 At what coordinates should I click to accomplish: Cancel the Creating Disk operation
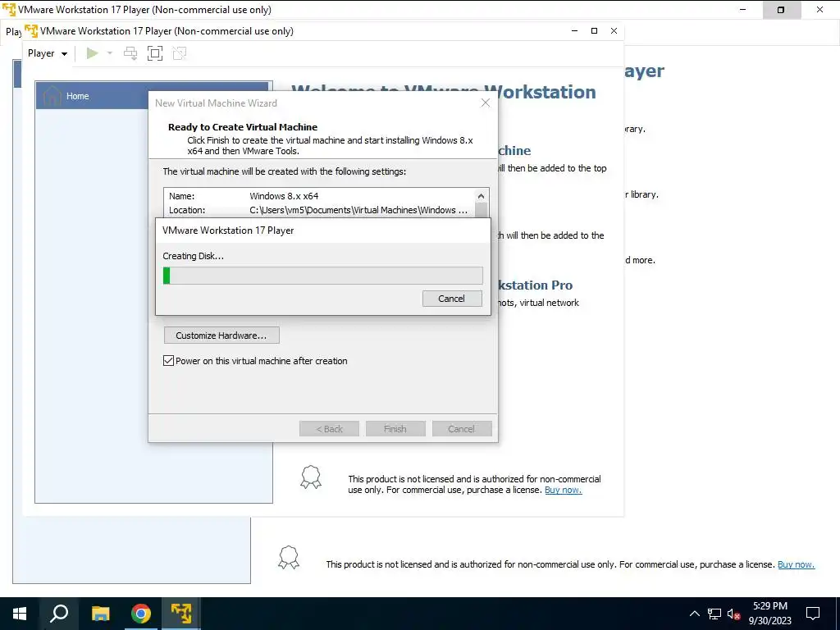pyautogui.click(x=452, y=299)
